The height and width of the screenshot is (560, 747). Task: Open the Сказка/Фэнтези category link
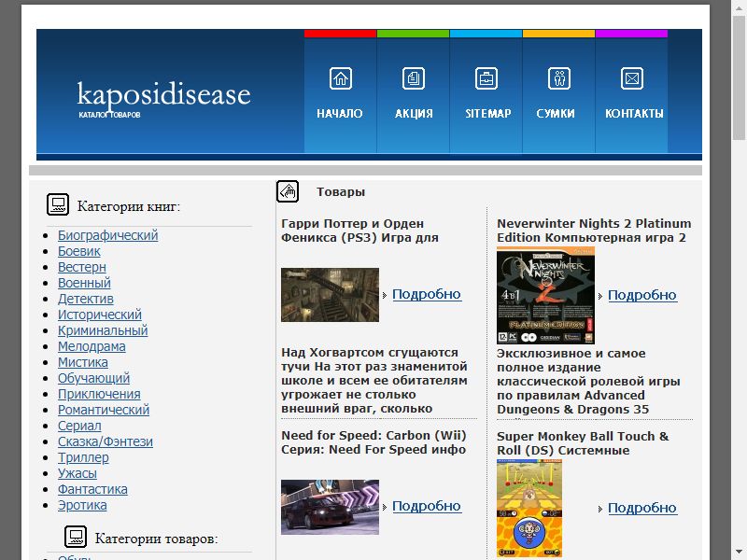pyautogui.click(x=106, y=441)
